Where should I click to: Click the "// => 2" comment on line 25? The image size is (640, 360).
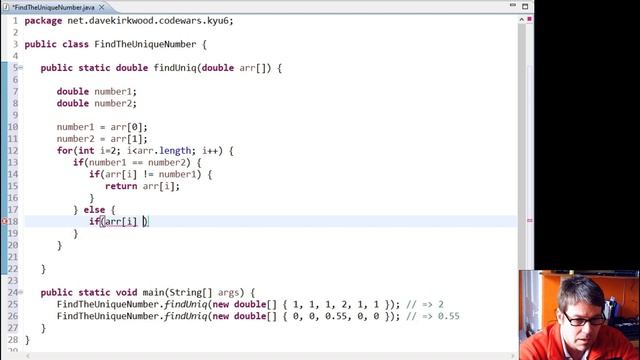[x=425, y=304]
